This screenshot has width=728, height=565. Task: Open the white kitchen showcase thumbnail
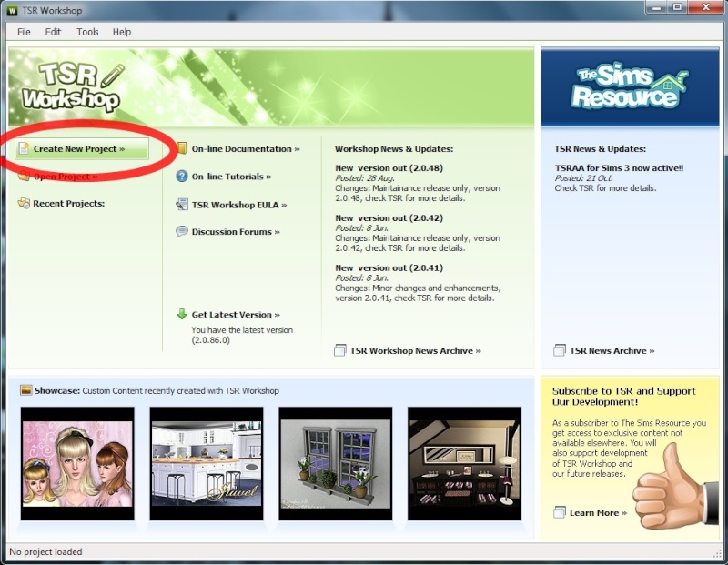(x=207, y=463)
